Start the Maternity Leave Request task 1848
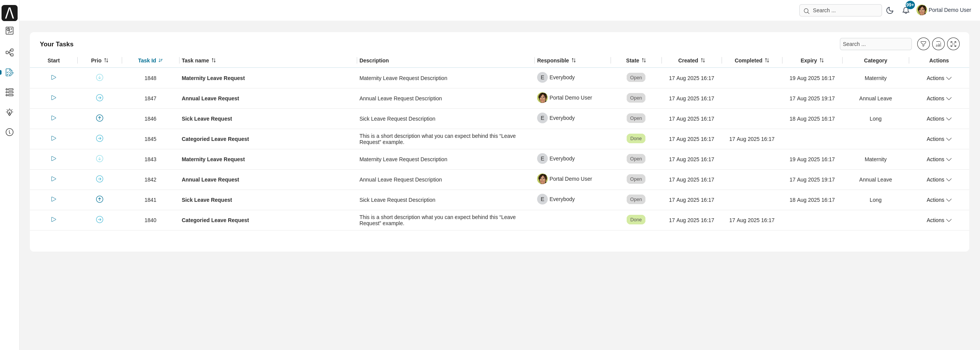980x350 pixels. pos(53,77)
